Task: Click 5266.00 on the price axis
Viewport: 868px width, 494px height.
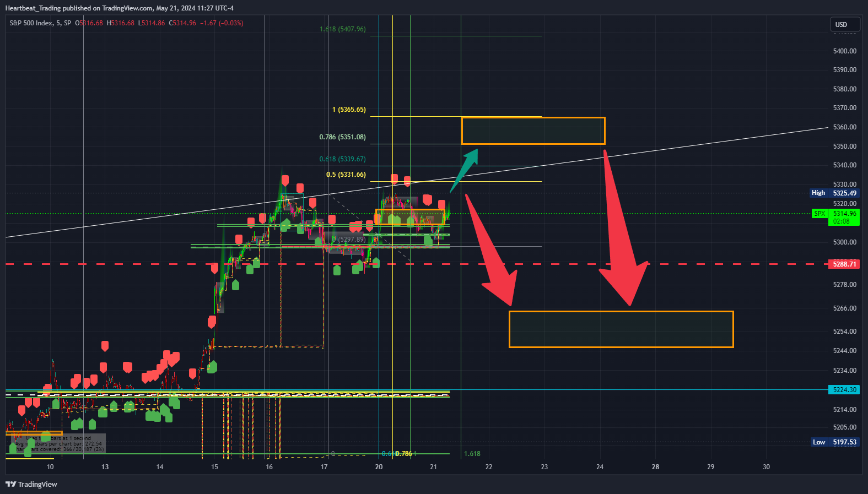Action: (845, 308)
